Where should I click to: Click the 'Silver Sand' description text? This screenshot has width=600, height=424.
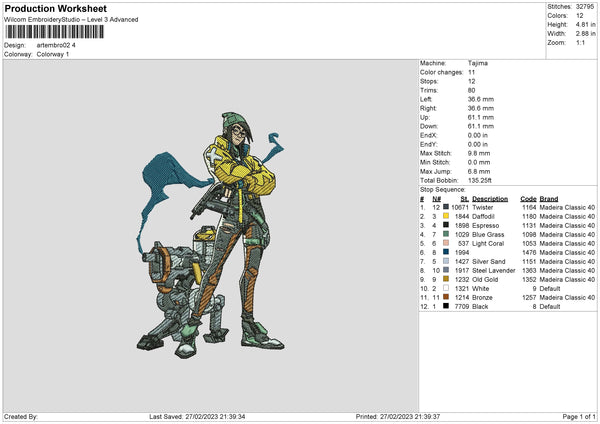489,261
